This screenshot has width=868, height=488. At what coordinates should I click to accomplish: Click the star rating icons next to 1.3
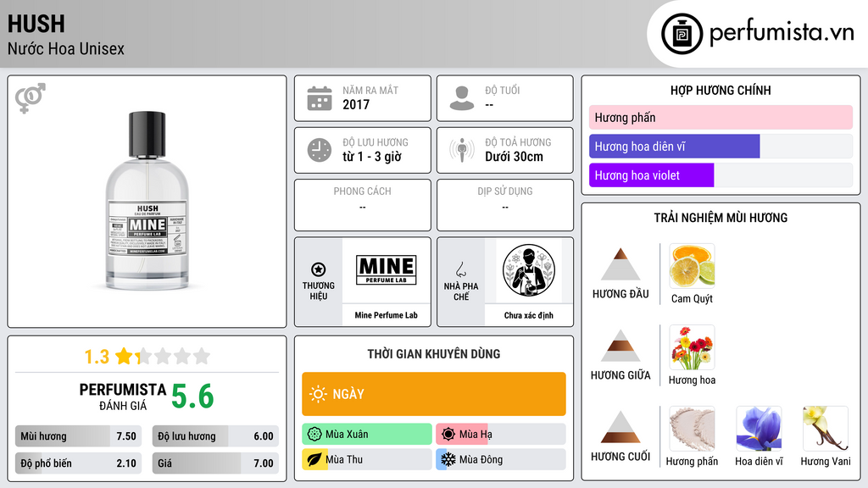point(163,356)
